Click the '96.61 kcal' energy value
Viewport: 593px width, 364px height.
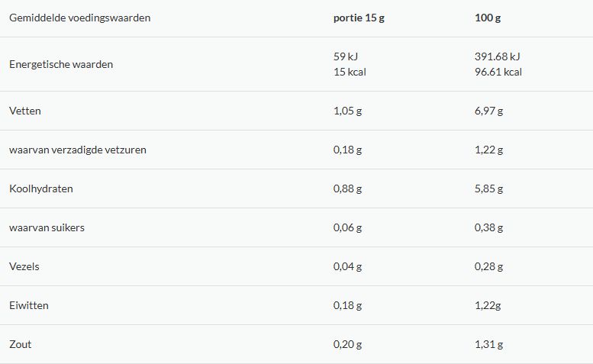[x=498, y=72]
